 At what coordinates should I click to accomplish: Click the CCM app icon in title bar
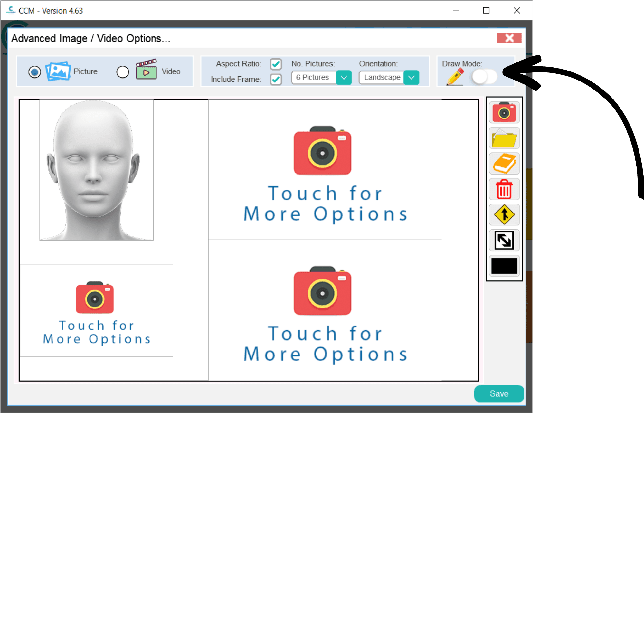click(11, 10)
